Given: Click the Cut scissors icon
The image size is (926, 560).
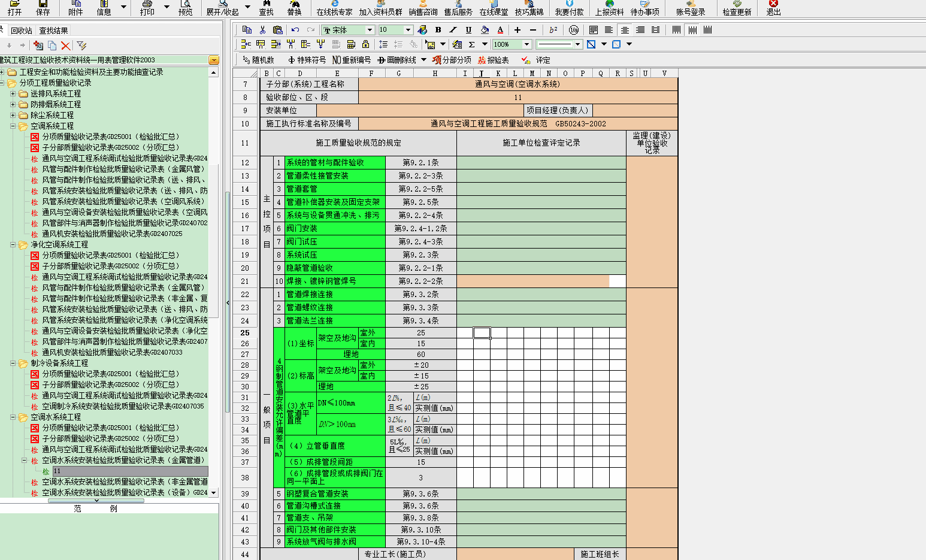Looking at the screenshot, I should pyautogui.click(x=262, y=30).
